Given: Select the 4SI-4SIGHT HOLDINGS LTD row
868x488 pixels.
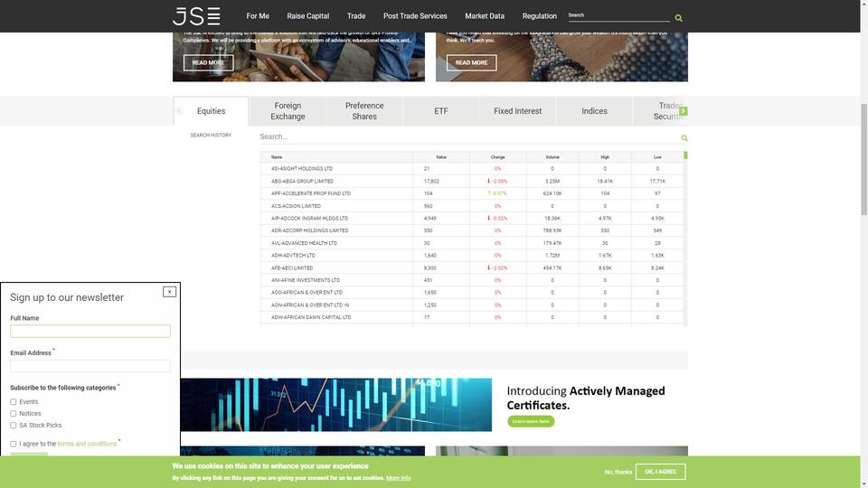Looking at the screenshot, I should pos(472,169).
